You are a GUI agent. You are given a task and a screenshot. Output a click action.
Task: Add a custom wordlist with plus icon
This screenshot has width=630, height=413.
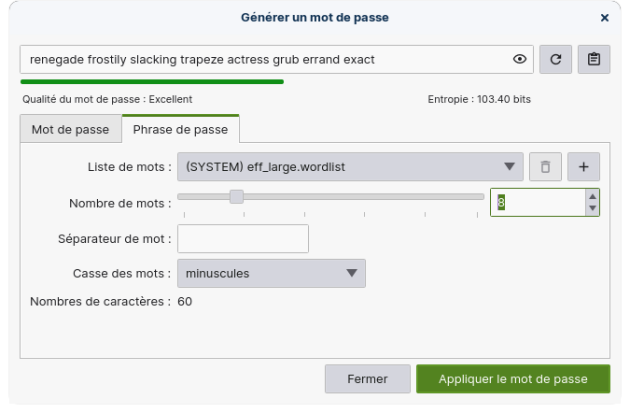tap(583, 167)
